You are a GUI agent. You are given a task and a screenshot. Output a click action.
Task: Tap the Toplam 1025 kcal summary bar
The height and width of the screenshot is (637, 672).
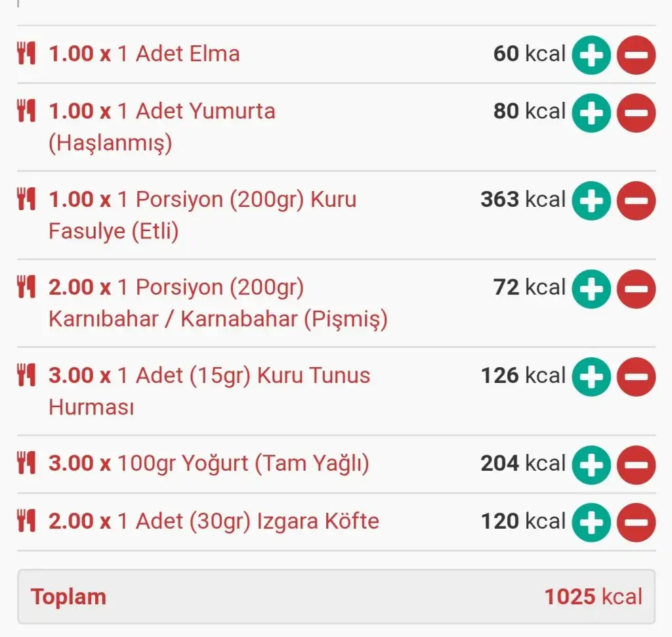(336, 597)
